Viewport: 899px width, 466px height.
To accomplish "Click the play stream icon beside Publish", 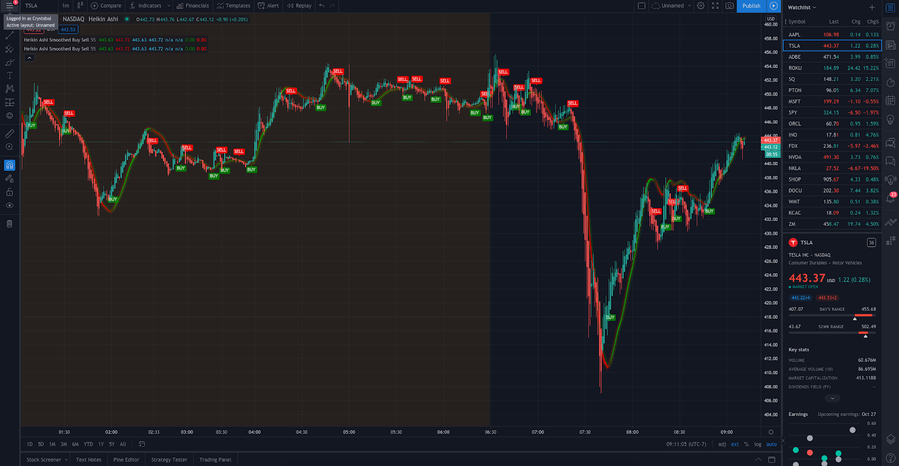I will click(x=773, y=6).
